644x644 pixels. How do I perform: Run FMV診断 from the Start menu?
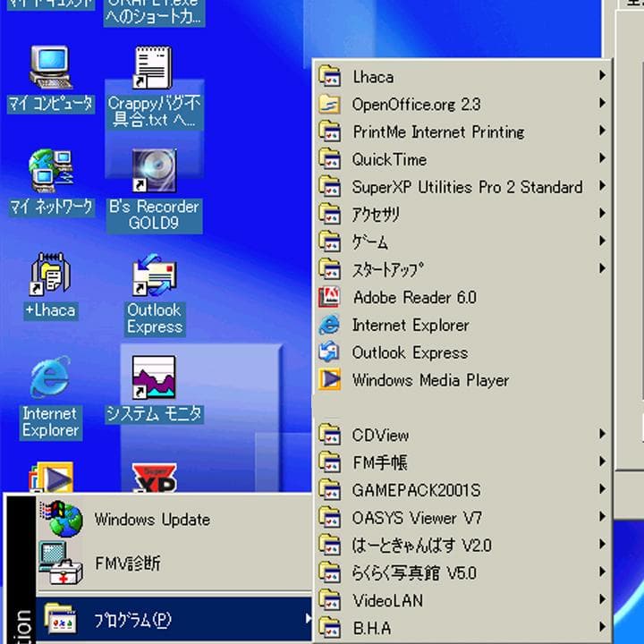tap(174, 563)
